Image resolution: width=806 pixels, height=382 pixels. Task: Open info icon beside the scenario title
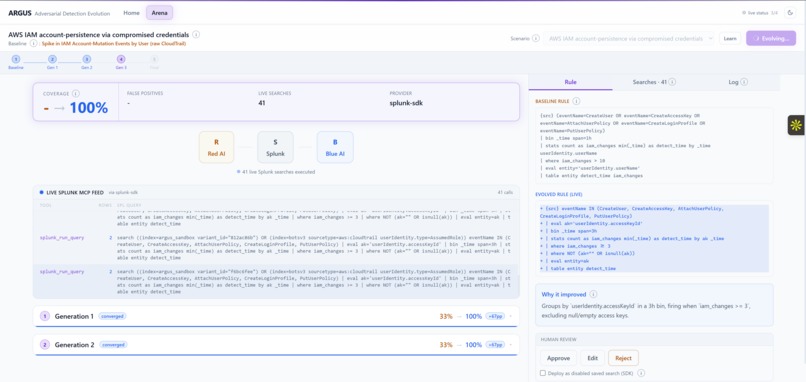(x=196, y=35)
